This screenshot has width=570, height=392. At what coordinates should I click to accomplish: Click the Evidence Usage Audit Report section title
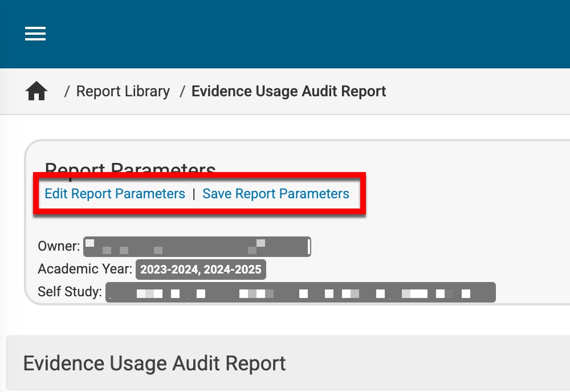(x=154, y=364)
